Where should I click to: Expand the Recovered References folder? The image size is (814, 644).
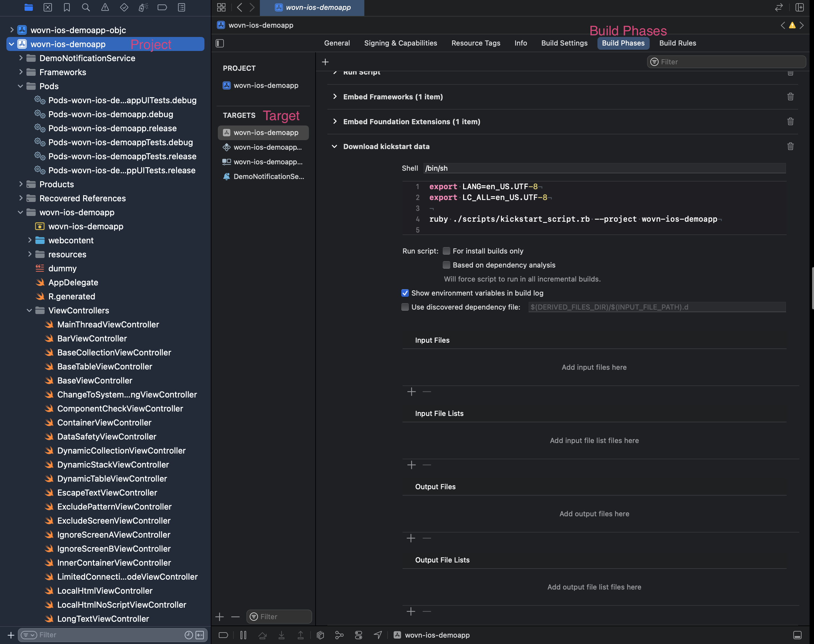[21, 198]
